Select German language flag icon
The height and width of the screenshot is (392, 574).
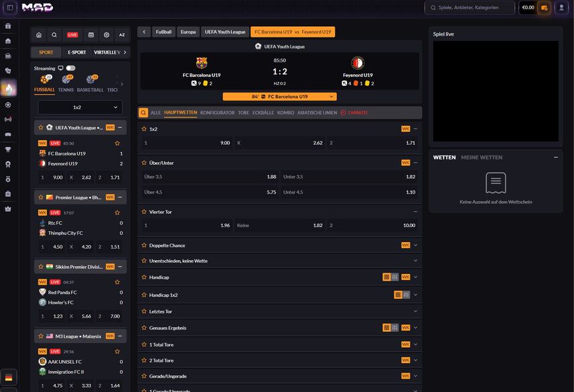(x=9, y=377)
